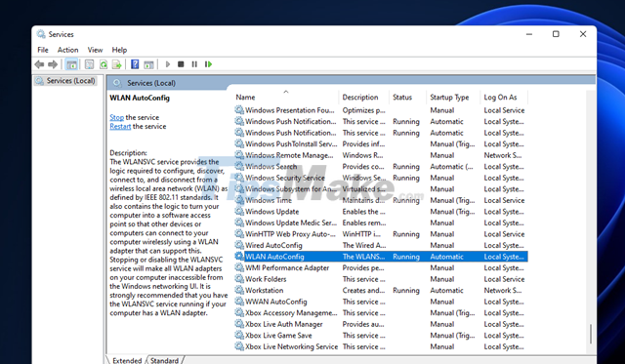Click gear icon beside Workstation service
The height and width of the screenshot is (364, 625).
tap(239, 291)
